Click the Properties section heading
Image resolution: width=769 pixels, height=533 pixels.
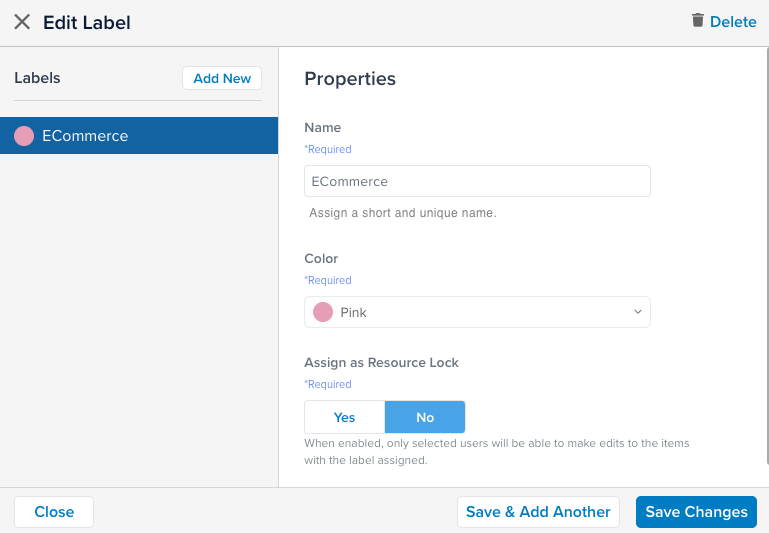click(x=350, y=79)
